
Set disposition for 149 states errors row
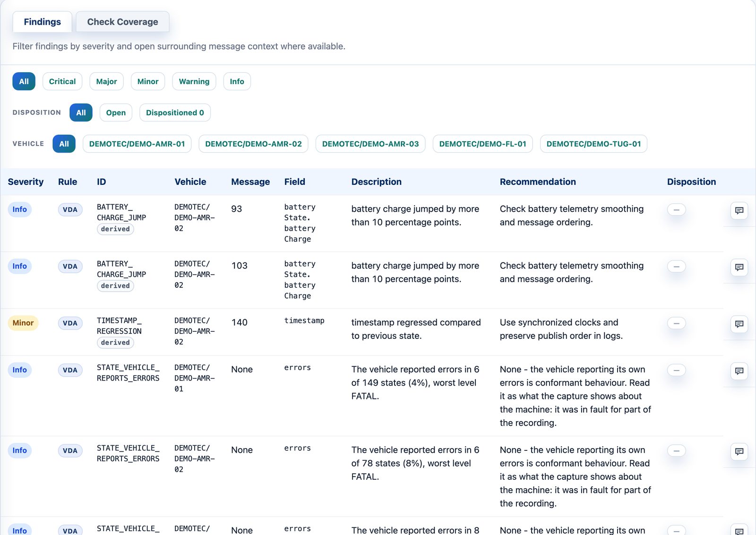(x=676, y=370)
